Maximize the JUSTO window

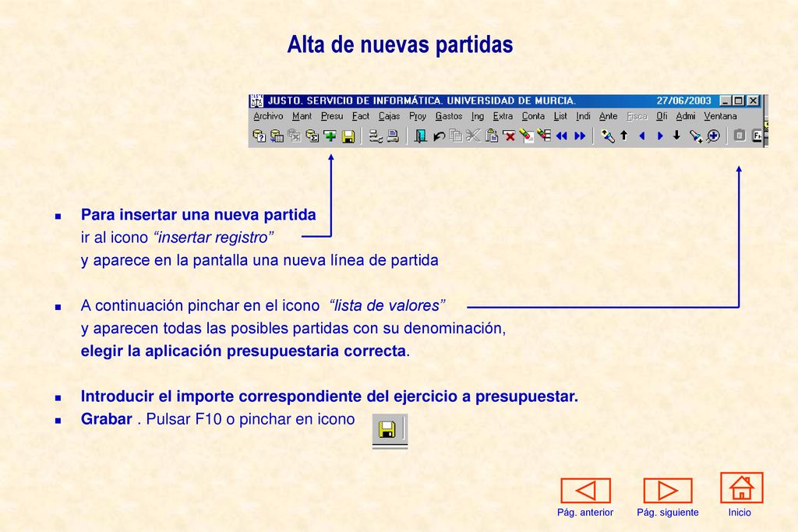coord(739,100)
